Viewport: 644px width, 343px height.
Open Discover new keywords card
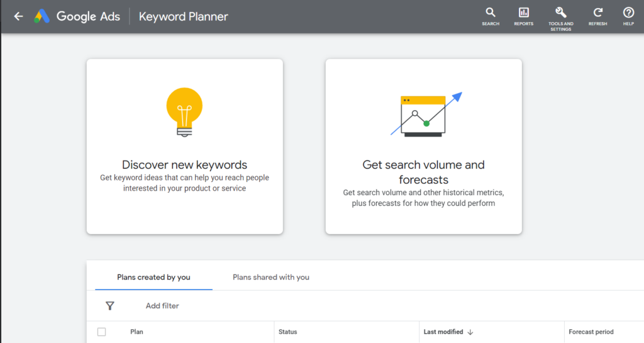pos(185,147)
